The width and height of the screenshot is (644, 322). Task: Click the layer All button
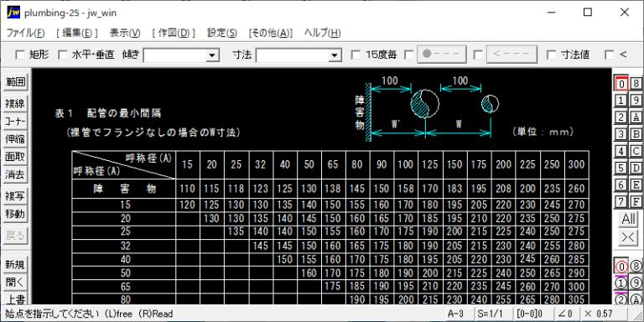(628, 219)
